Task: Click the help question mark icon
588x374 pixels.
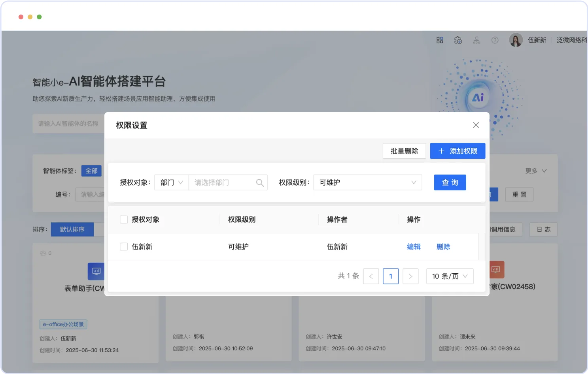Action: pyautogui.click(x=495, y=40)
